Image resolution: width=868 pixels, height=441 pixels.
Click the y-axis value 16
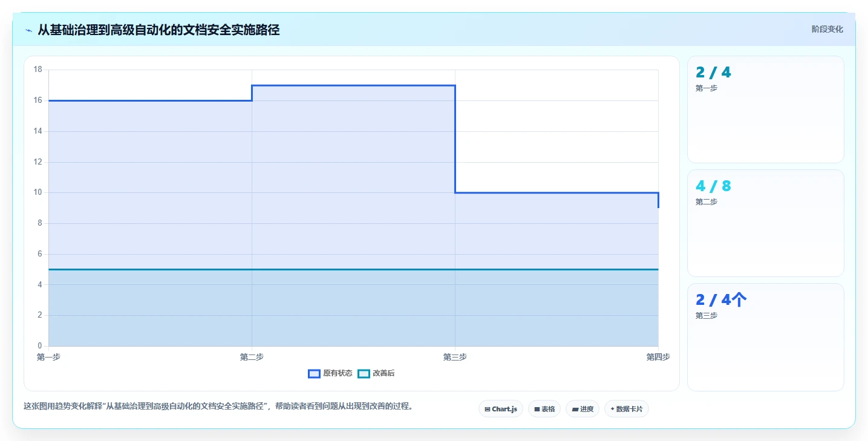tap(38, 100)
